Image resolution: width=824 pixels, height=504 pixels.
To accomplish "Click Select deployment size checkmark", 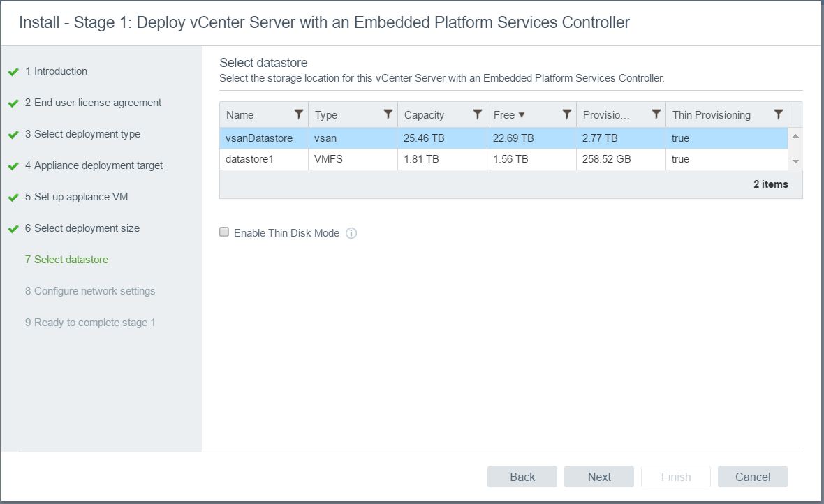I will [13, 230].
